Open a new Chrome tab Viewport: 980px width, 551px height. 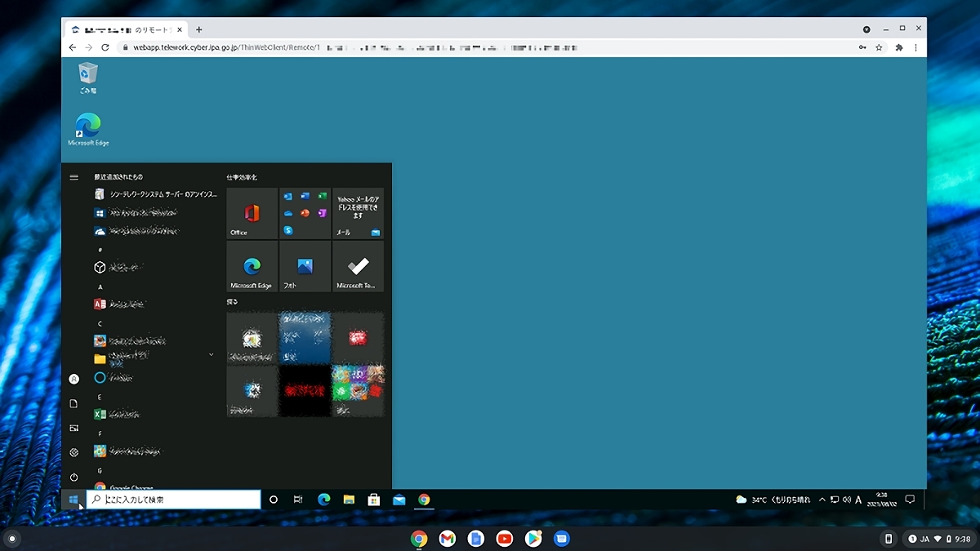point(199,29)
